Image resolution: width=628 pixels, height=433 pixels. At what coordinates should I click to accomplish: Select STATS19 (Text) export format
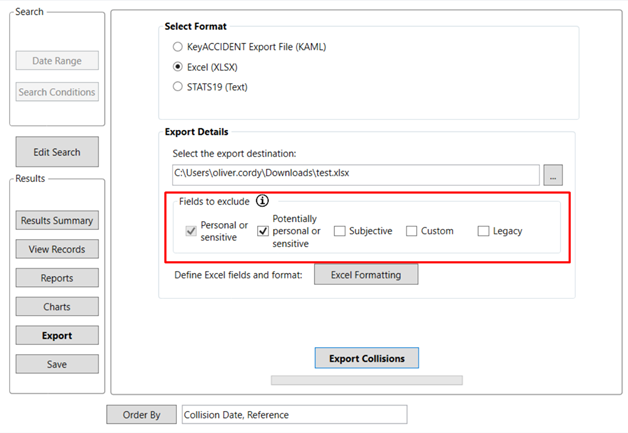[x=178, y=87]
